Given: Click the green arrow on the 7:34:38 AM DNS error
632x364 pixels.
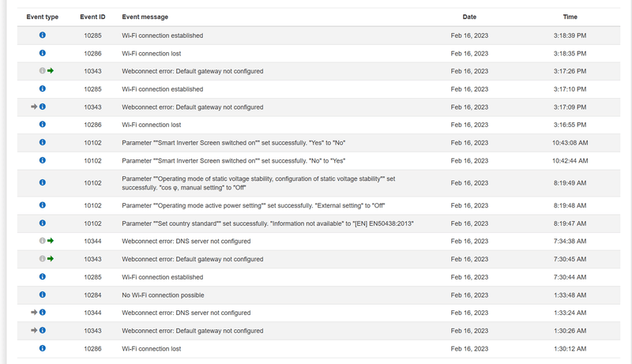Looking at the screenshot, I should click(51, 240).
